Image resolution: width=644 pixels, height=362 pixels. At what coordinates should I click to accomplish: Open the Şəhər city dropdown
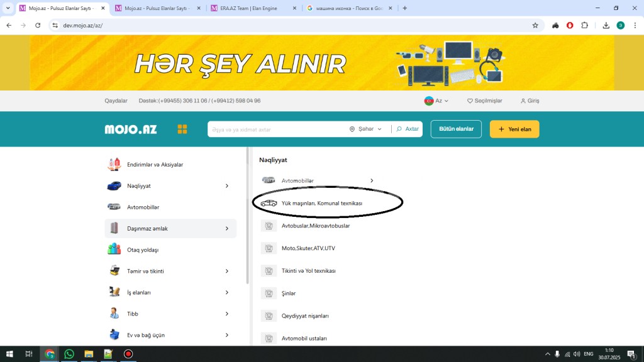click(x=366, y=129)
